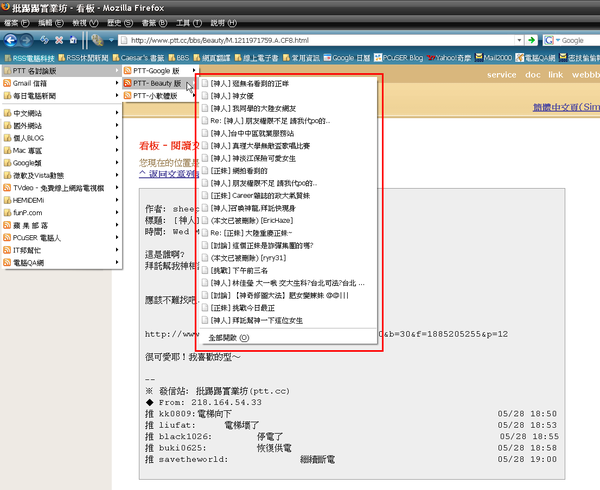Open the 線上電子書 bookmark folder
Screen dimensions: 600x490
[x=256, y=58]
